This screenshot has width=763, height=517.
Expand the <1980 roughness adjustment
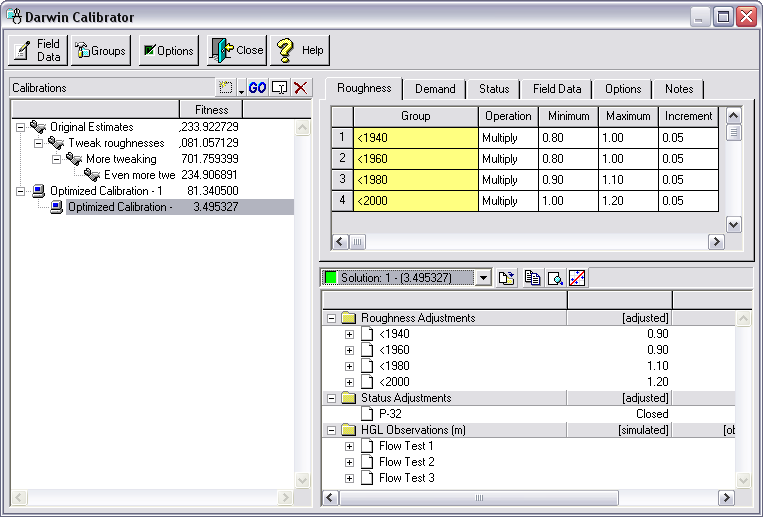(349, 366)
